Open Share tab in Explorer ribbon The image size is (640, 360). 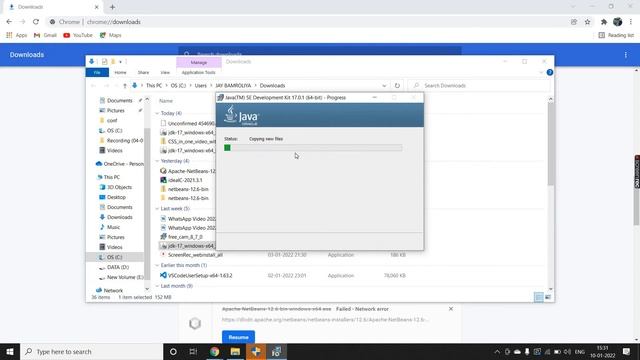(x=143, y=73)
